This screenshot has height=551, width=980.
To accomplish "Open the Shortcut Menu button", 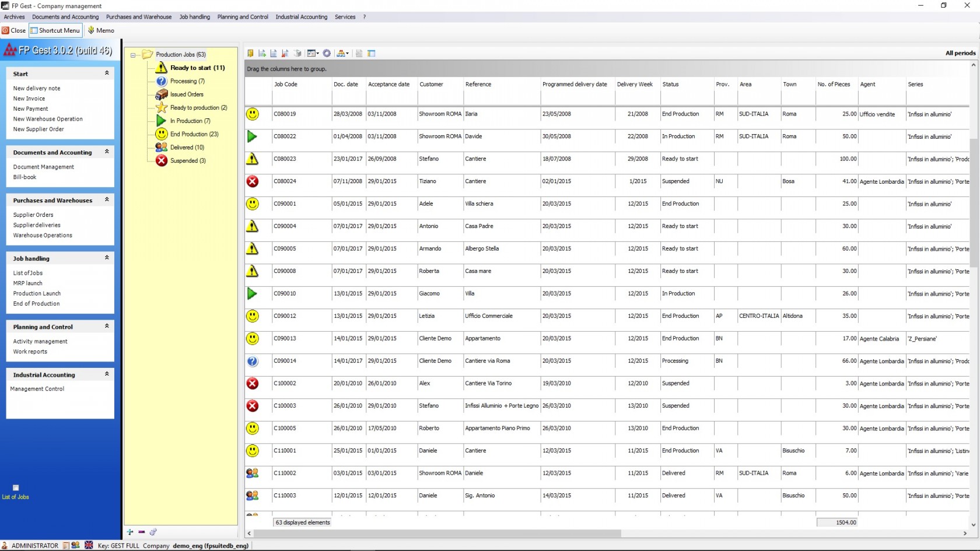I will click(55, 30).
